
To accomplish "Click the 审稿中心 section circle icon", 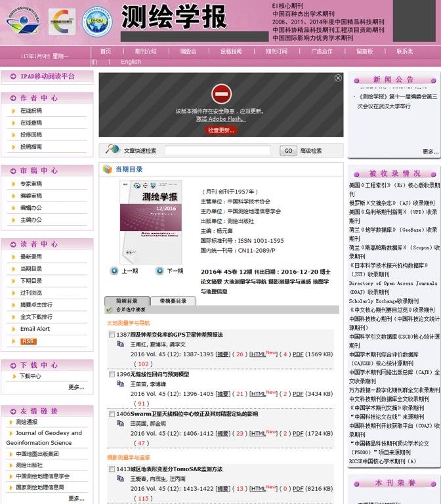I will (13, 171).
